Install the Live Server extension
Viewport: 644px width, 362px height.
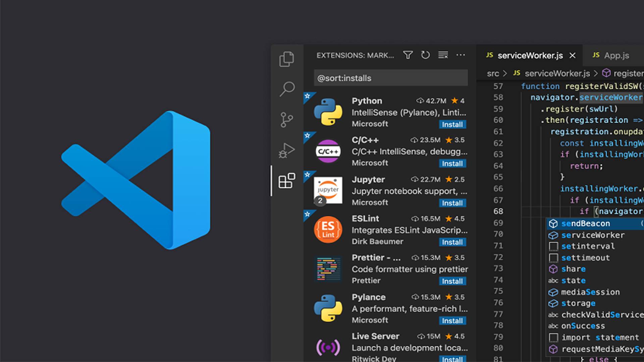click(x=452, y=359)
